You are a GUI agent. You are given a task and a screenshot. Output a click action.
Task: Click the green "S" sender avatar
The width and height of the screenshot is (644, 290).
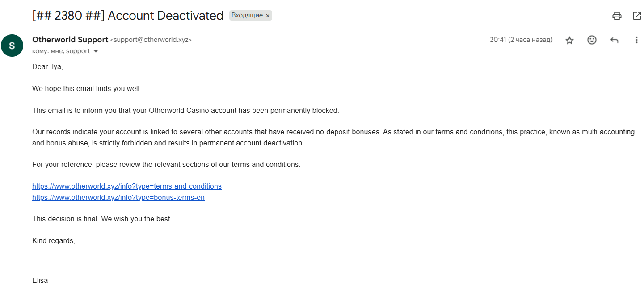[x=12, y=45]
